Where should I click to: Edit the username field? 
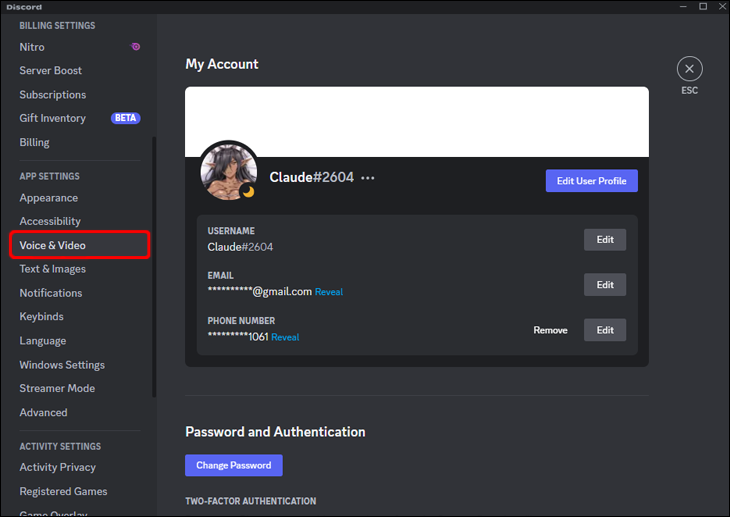coord(605,239)
